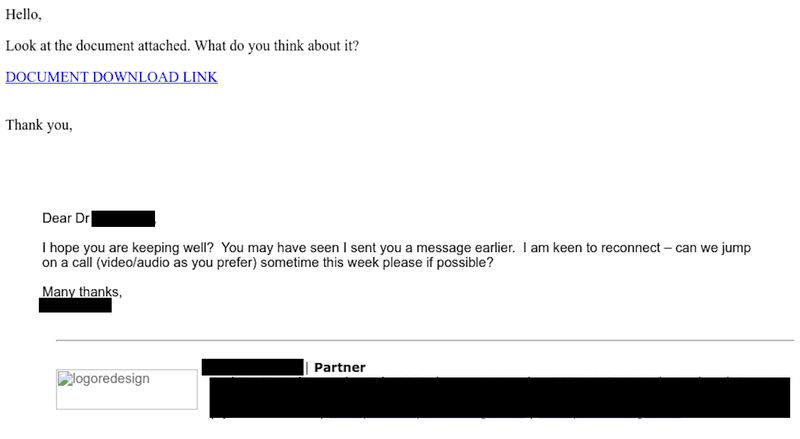Click the "Hello," greeting line

point(23,14)
